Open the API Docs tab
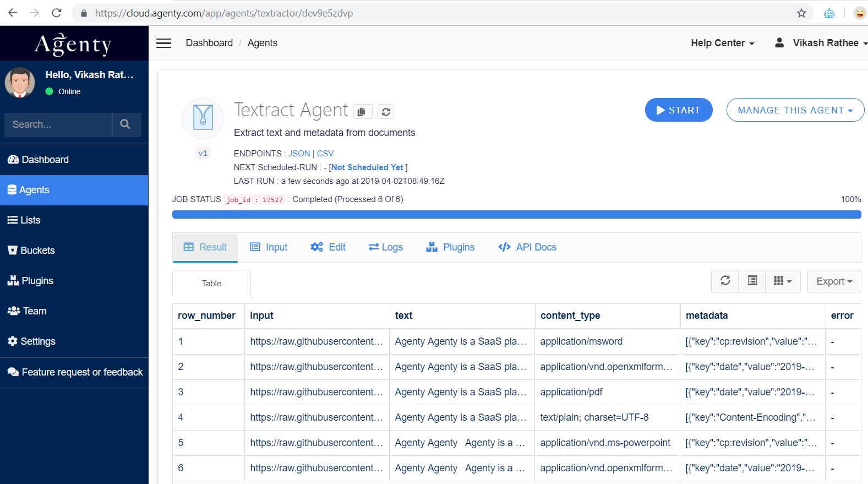Image resolution: width=868 pixels, height=484 pixels. [x=527, y=247]
